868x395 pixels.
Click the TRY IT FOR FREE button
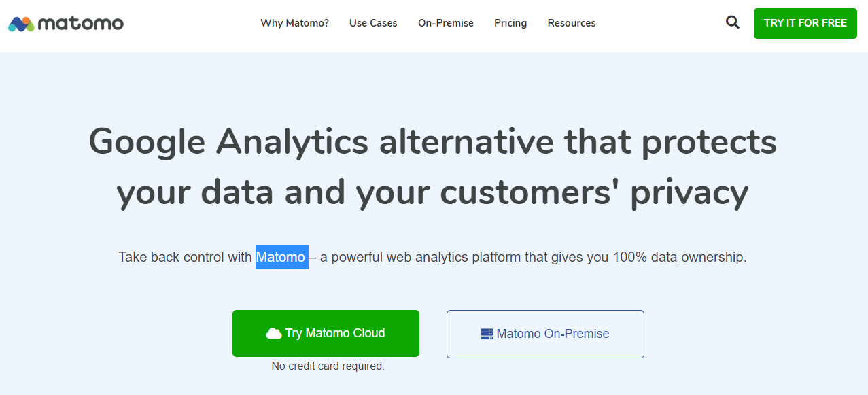tap(805, 23)
